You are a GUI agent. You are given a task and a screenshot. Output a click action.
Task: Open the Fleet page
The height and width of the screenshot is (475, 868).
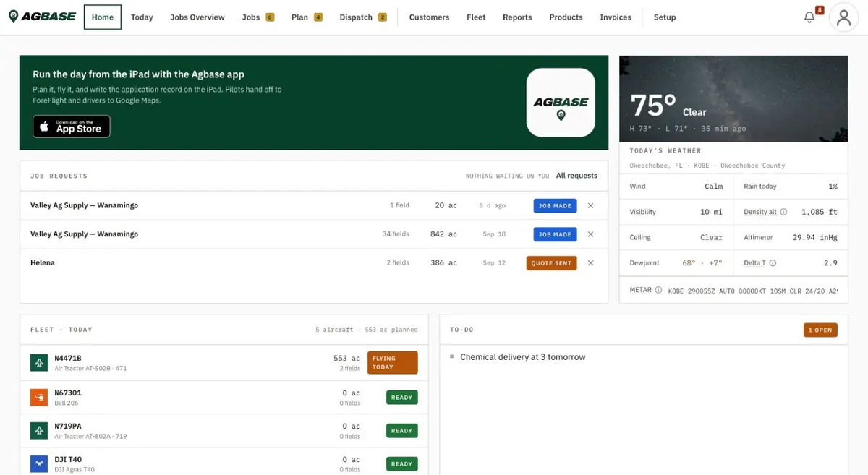476,17
